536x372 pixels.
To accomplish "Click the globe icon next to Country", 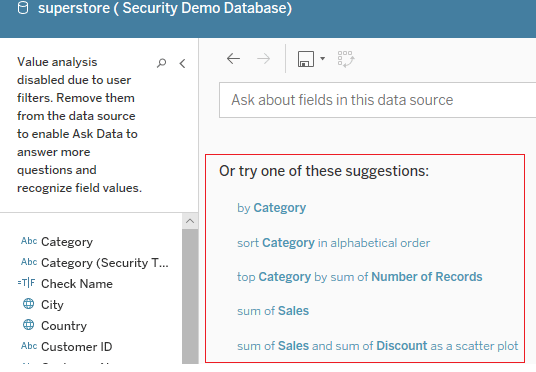I will click(28, 324).
